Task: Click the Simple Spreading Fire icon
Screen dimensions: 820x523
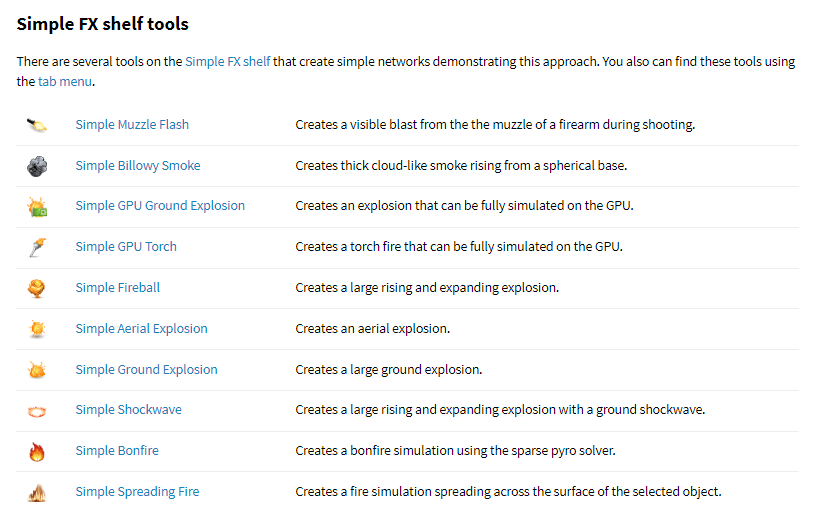Action: click(37, 492)
